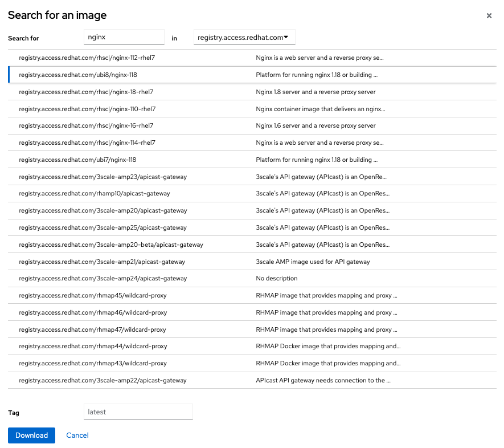Viewport: 504px width, 448px height.
Task: Select 3scale-amp24/apicast-gateway image row
Action: point(252,278)
